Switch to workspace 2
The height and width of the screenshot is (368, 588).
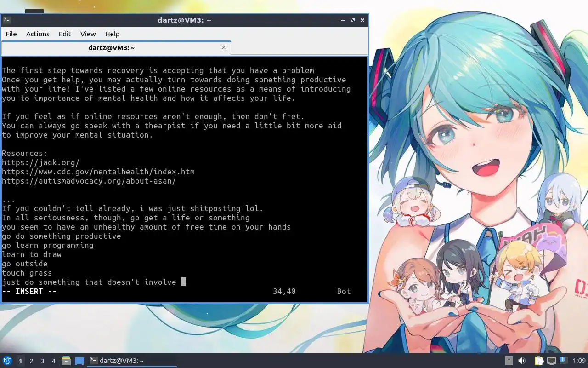click(x=31, y=361)
